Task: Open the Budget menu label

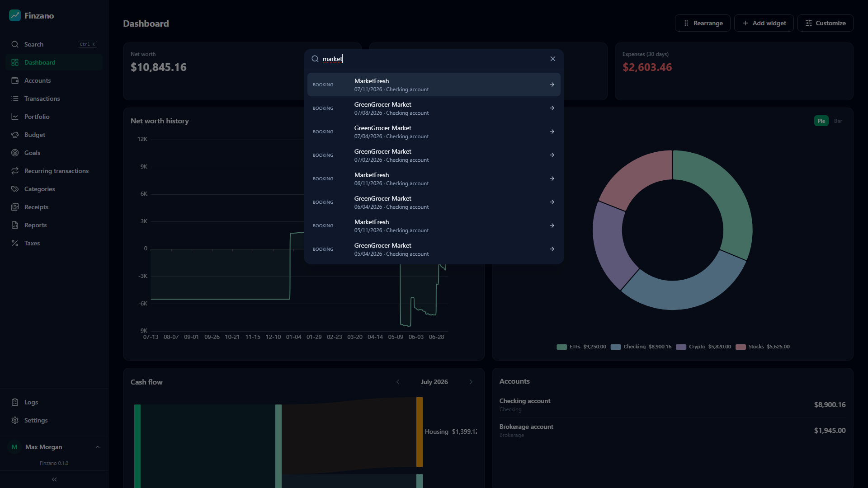Action: tap(35, 135)
